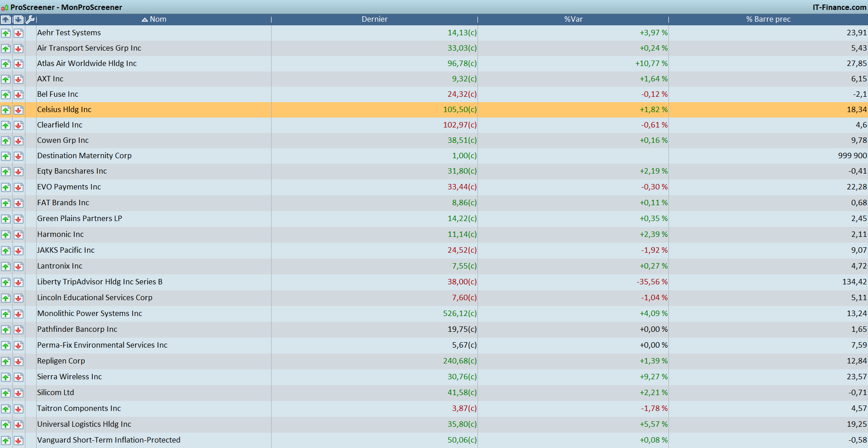The width and height of the screenshot is (868, 448).
Task: Click green up arrow for Aehr Test Systems
Action: click(x=6, y=33)
